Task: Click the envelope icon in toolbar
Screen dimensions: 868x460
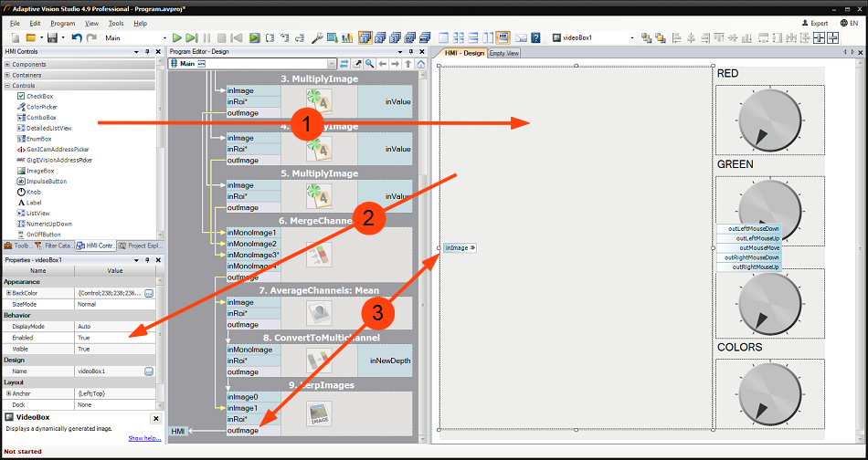Action: point(520,38)
